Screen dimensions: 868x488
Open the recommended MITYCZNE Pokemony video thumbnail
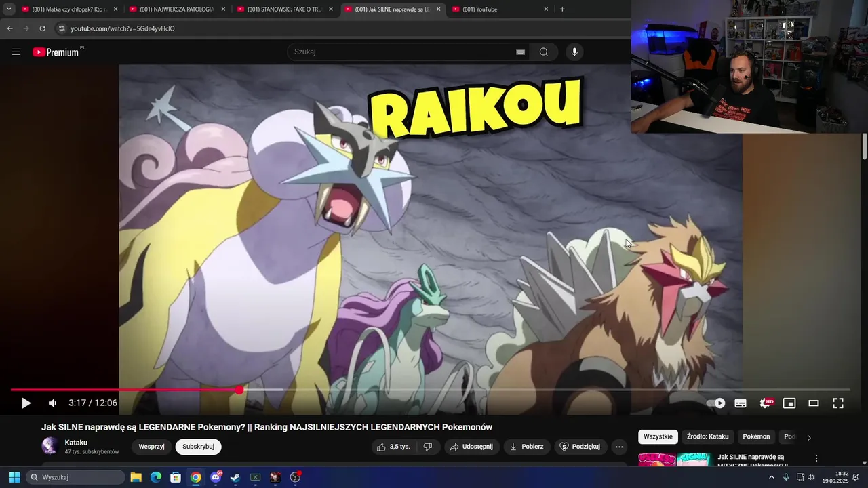(x=675, y=460)
